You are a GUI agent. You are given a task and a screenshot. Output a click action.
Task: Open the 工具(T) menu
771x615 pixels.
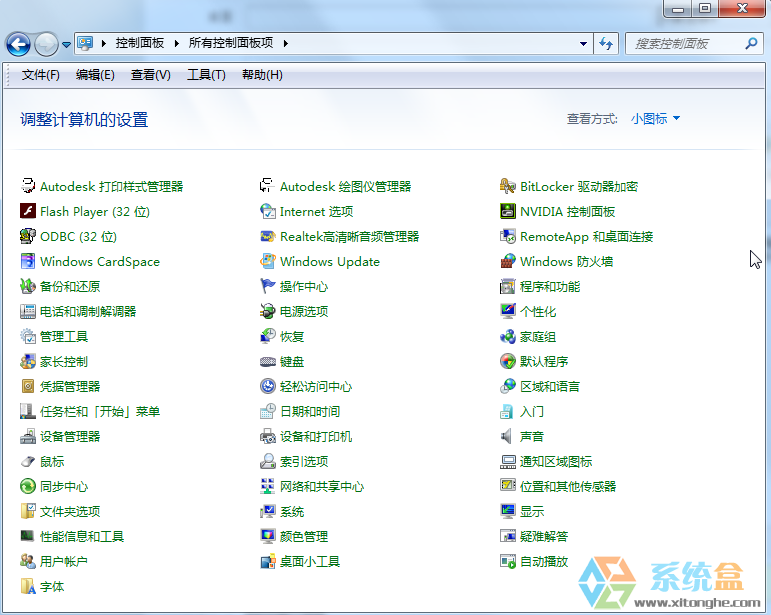coord(206,75)
